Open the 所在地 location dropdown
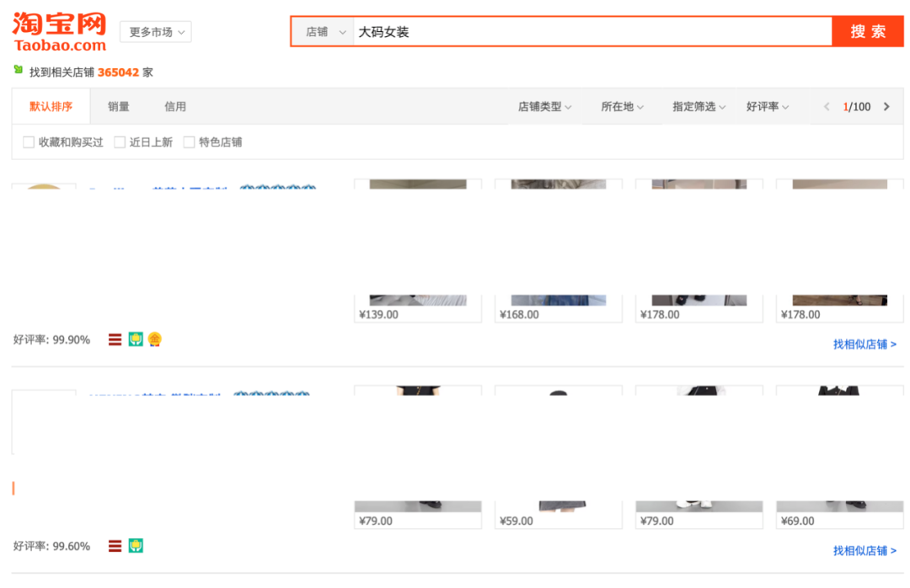 622,107
